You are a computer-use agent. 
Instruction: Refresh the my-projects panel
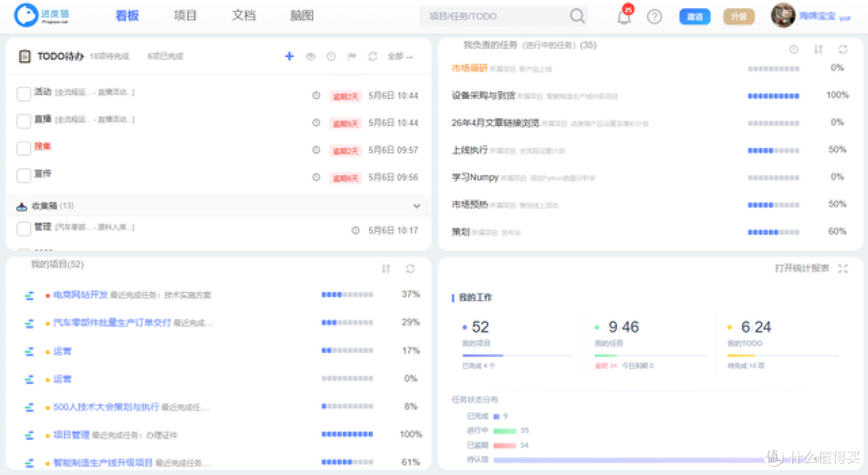point(410,268)
